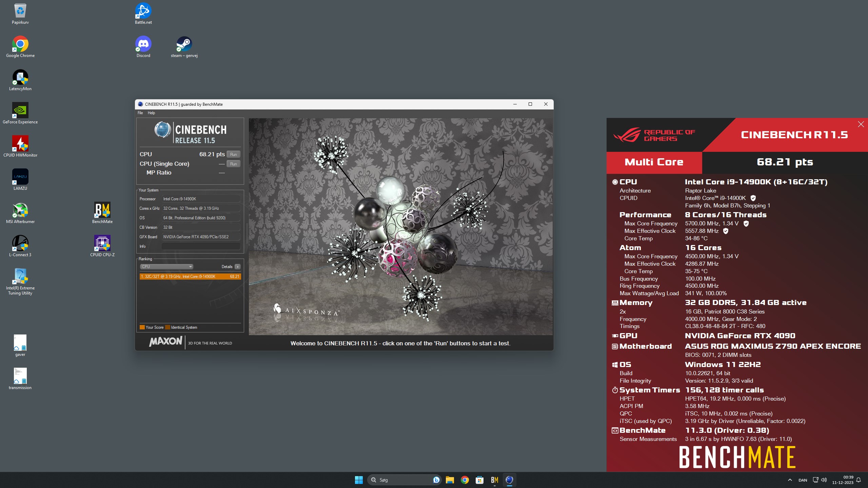Close the BenchMate result panel
The width and height of the screenshot is (868, 488).
click(x=861, y=124)
